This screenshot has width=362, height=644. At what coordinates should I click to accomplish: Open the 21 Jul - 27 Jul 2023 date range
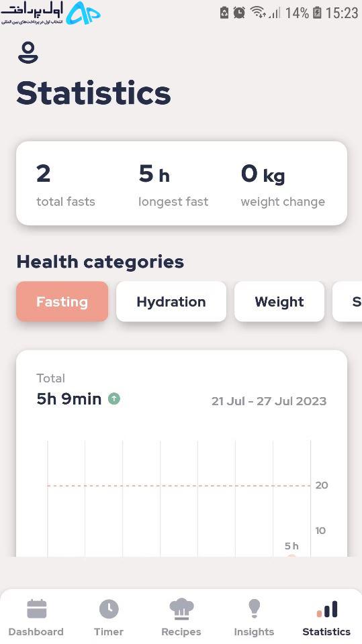pyautogui.click(x=269, y=401)
